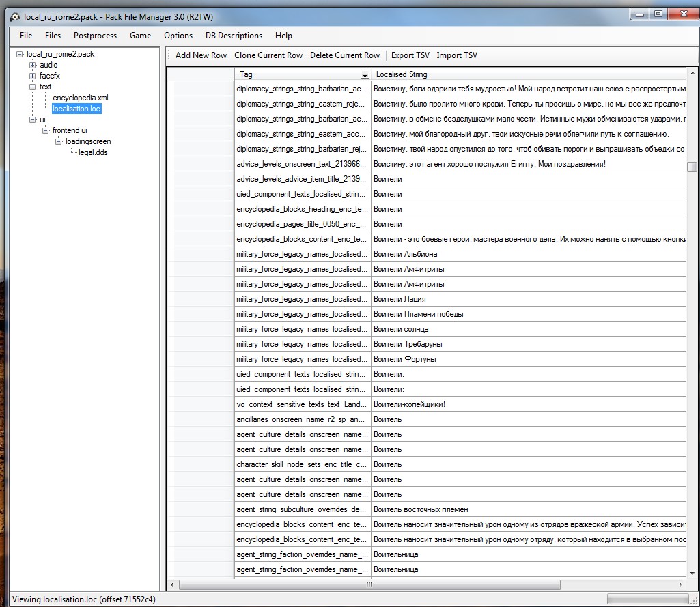700x607 pixels.
Task: Collapse the loadingscreen folder node
Action: (59, 141)
